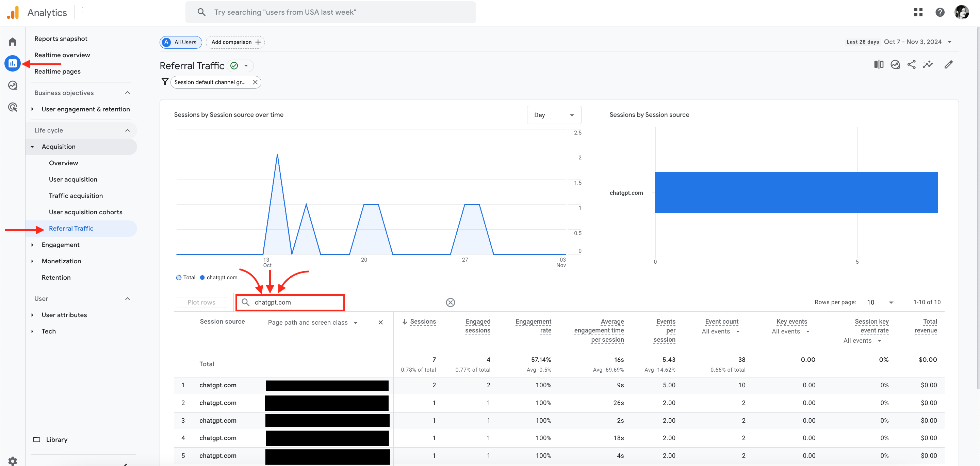980x466 pixels.
Task: Select User acquisition from sidebar menu
Action: (72, 180)
